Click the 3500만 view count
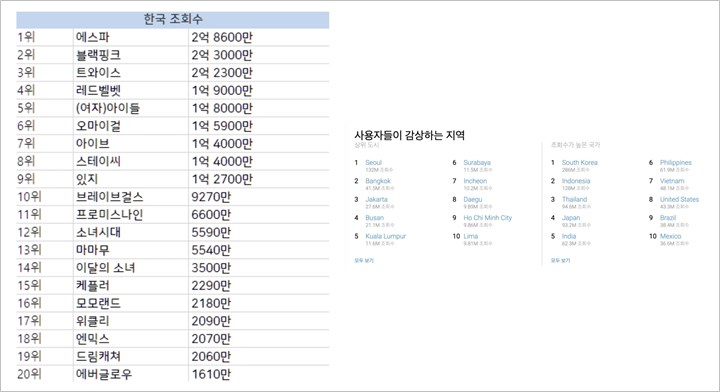The height and width of the screenshot is (392, 720). pyautogui.click(x=211, y=268)
